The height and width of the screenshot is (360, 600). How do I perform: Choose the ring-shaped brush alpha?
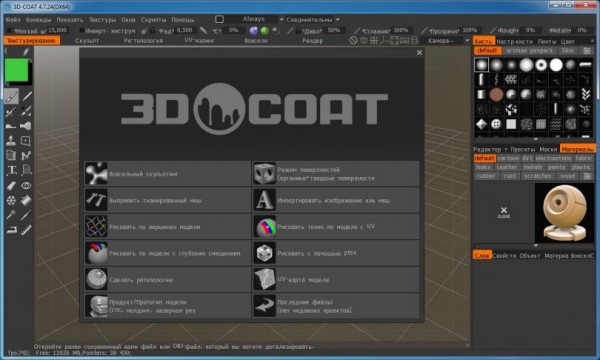541,65
